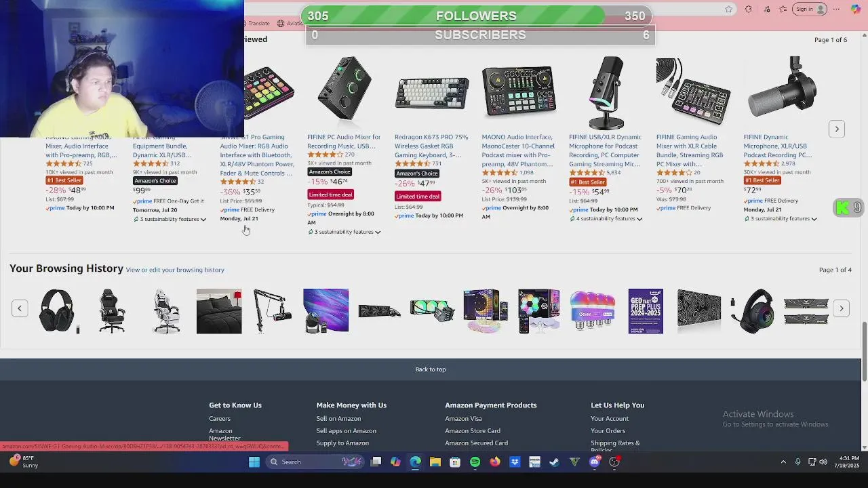This screenshot has height=488, width=868.
Task: Click the Limited time deal badge for FIFINE PC Mixer
Action: point(331,195)
